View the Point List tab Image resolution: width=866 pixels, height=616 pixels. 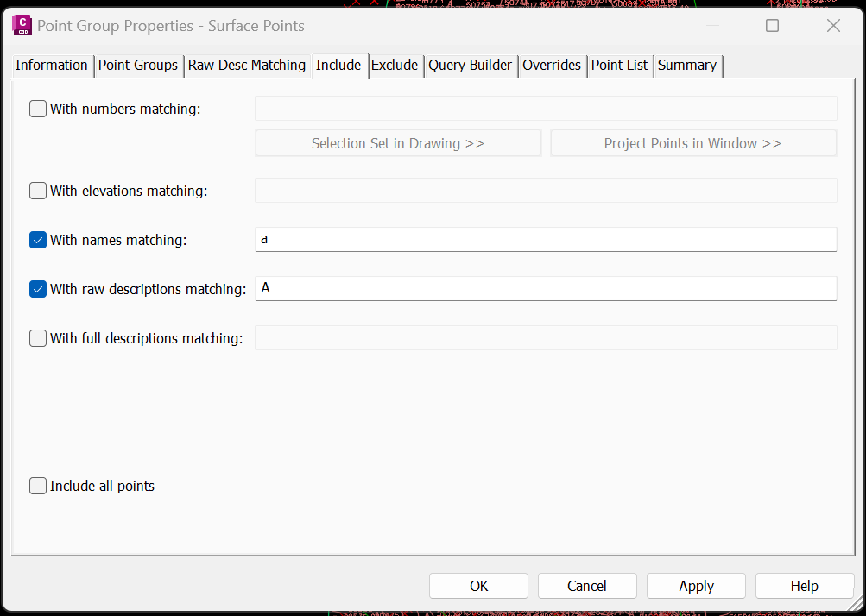(x=619, y=66)
